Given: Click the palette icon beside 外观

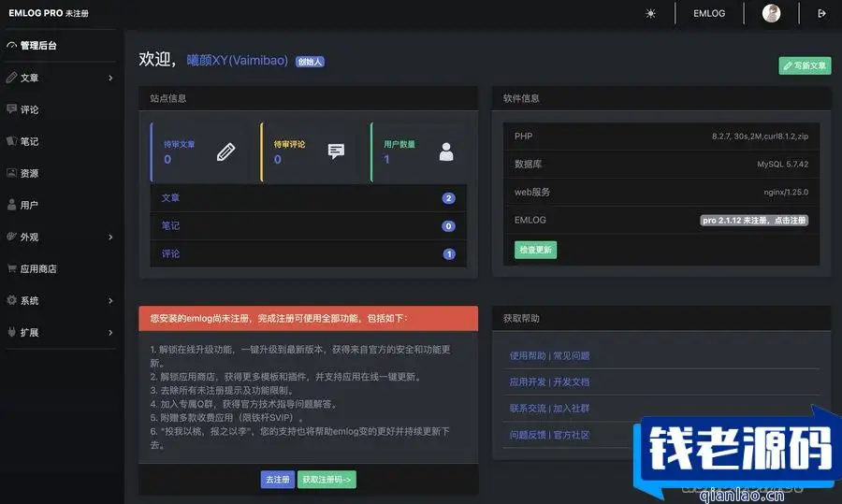Looking at the screenshot, I should [x=11, y=237].
